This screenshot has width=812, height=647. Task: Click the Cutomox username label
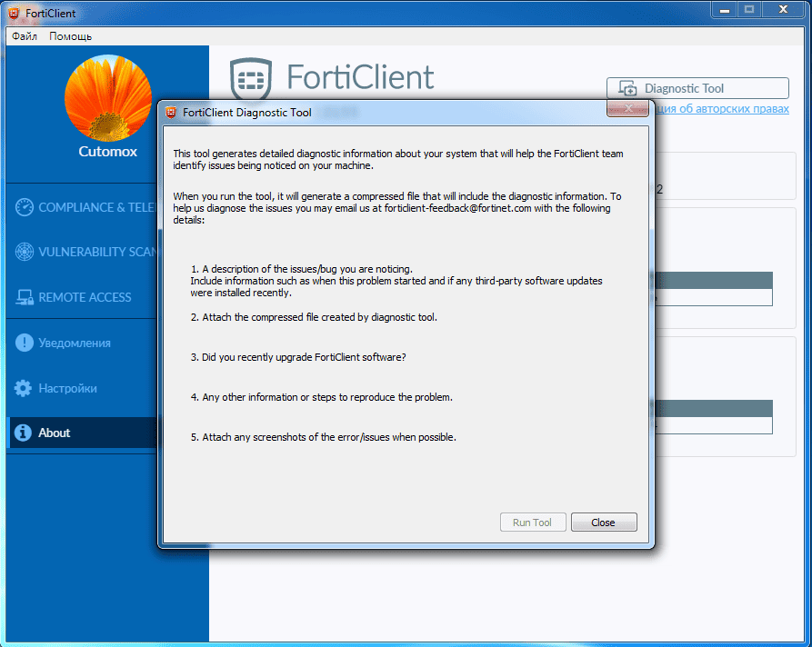click(107, 152)
